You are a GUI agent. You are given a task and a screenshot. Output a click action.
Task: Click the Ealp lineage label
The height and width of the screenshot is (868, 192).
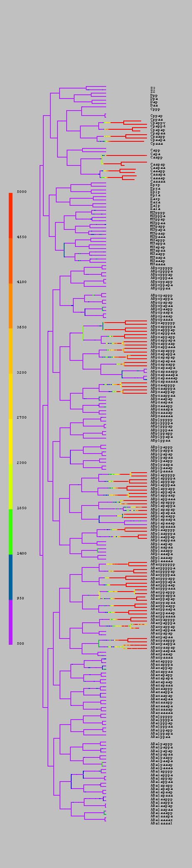(x=155, y=205)
